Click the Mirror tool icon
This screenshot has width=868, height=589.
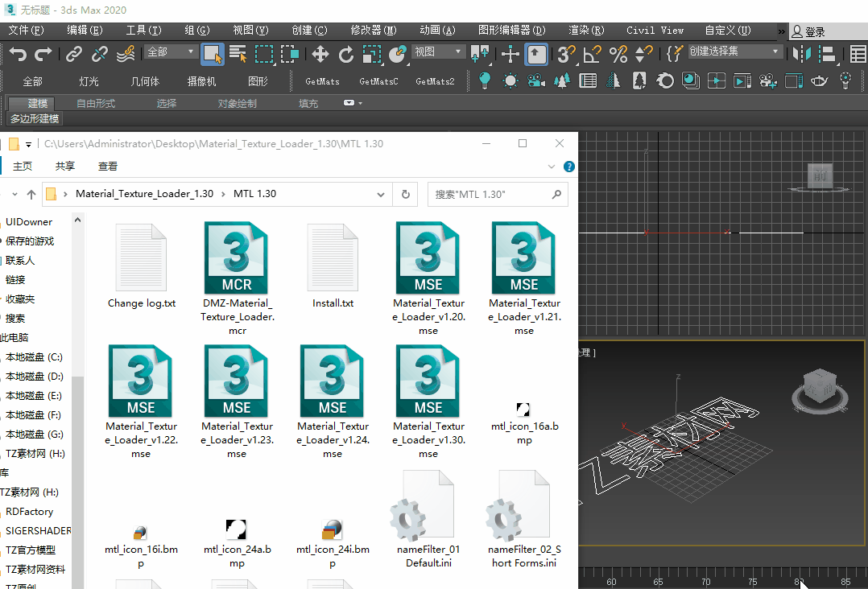pyautogui.click(x=802, y=54)
